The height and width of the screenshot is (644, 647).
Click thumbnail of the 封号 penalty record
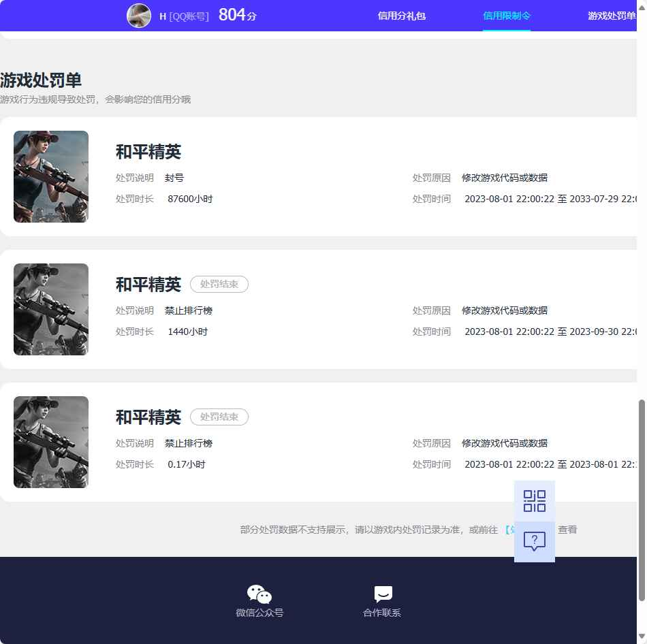click(x=51, y=176)
